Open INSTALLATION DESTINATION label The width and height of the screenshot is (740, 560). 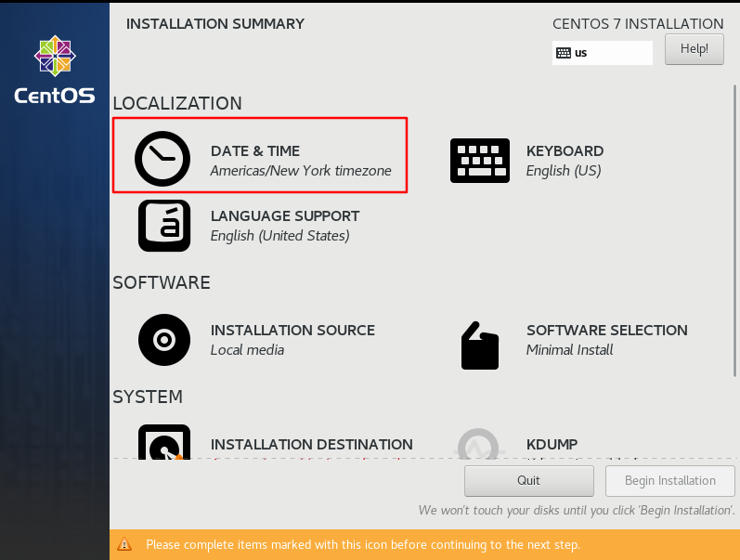click(311, 445)
